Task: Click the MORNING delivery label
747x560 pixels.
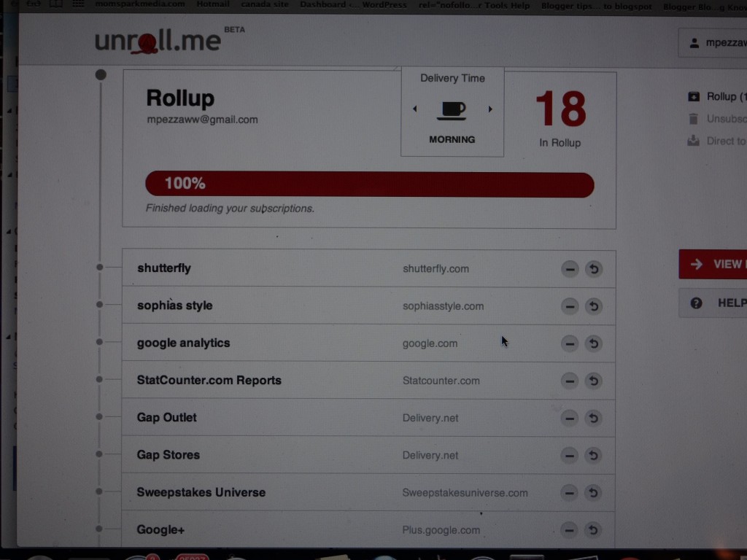Action: point(452,139)
